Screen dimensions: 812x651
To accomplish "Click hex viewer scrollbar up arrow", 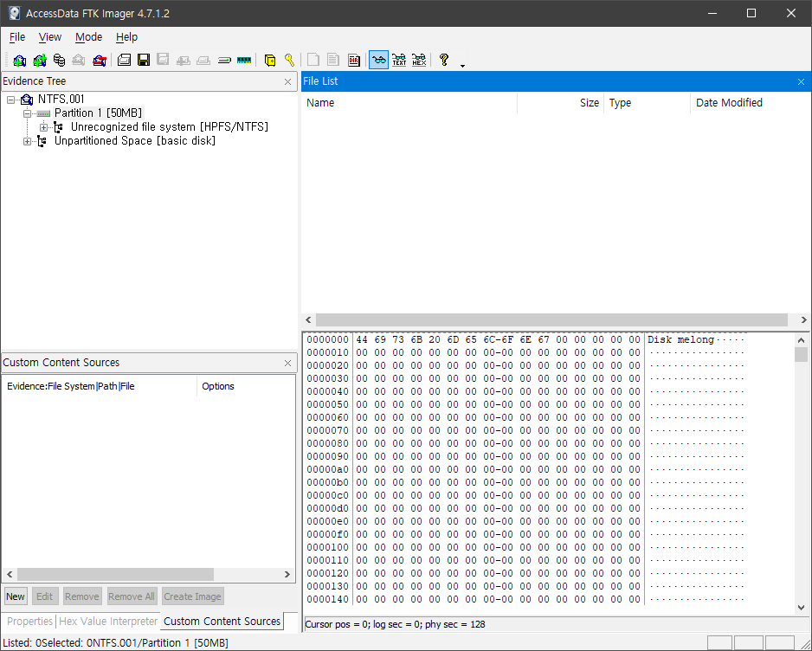I will click(801, 340).
